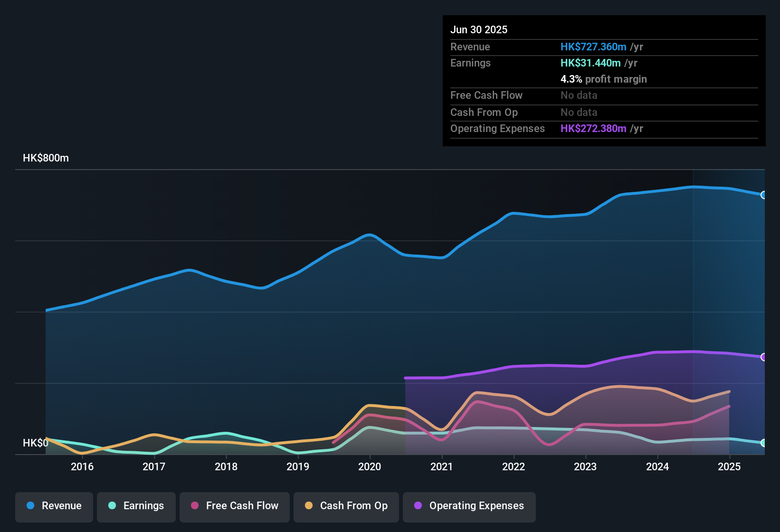Select the Earnings endpoint marker on chart
This screenshot has width=780, height=532.
(x=763, y=443)
